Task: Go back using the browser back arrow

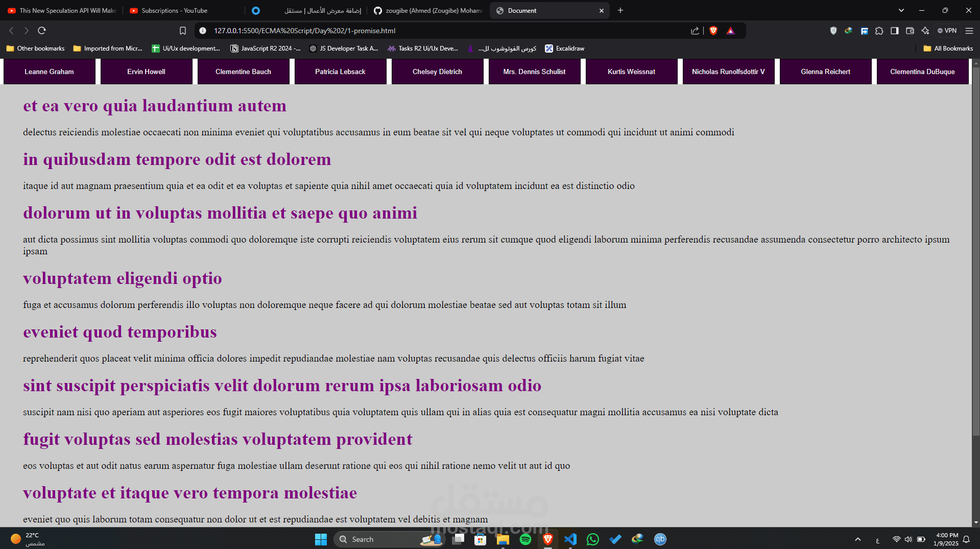Action: point(11,31)
